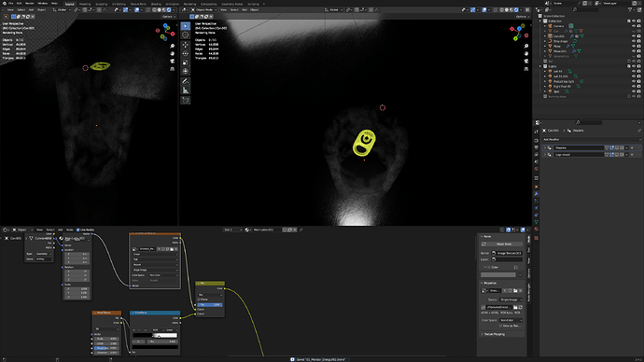Screen dimensions: 644x362
Task: Select the Select Box tool in right viewport
Action: coord(186,26)
